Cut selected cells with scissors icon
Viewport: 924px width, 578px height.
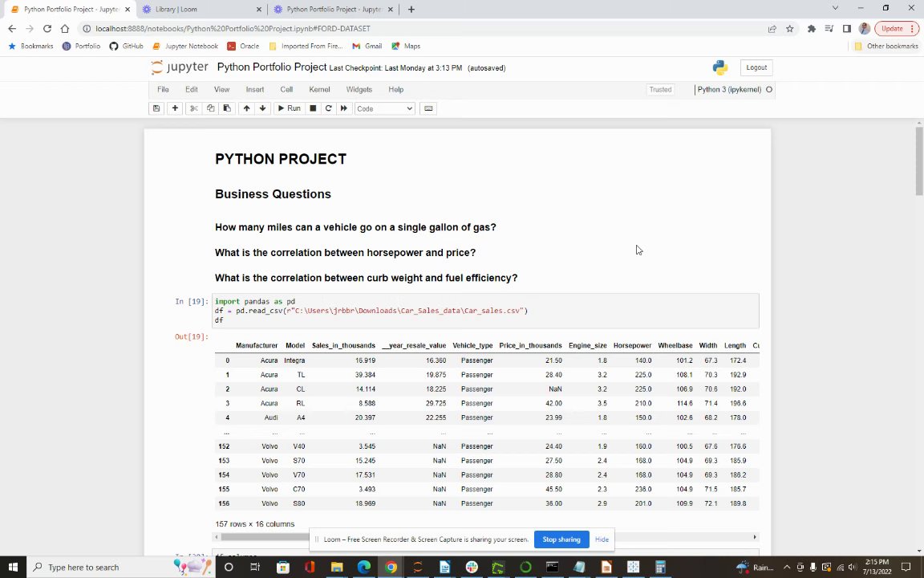click(193, 108)
